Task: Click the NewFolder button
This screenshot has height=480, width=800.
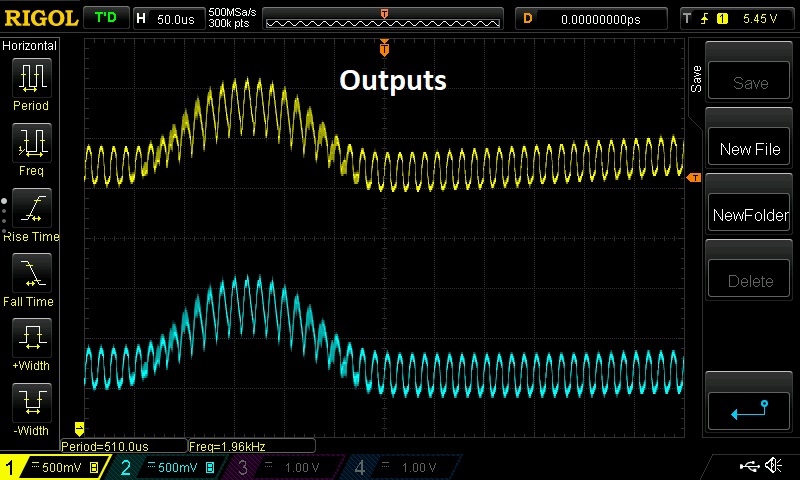Action: 749,212
